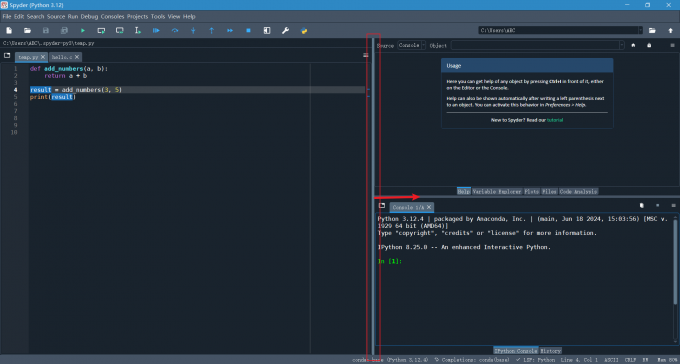
Task: Open the Run menu
Action: [73, 16]
